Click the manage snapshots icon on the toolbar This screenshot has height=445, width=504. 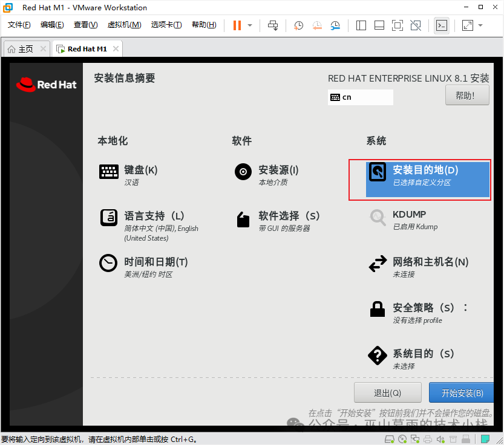coord(334,25)
